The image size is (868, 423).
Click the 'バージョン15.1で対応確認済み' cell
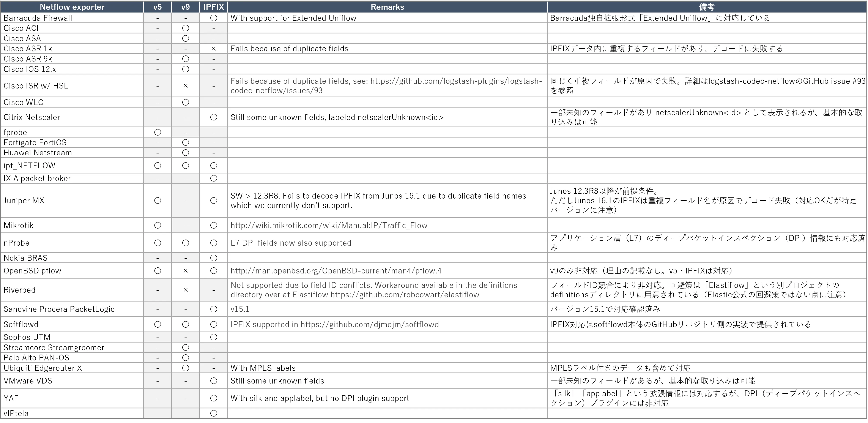[707, 309]
